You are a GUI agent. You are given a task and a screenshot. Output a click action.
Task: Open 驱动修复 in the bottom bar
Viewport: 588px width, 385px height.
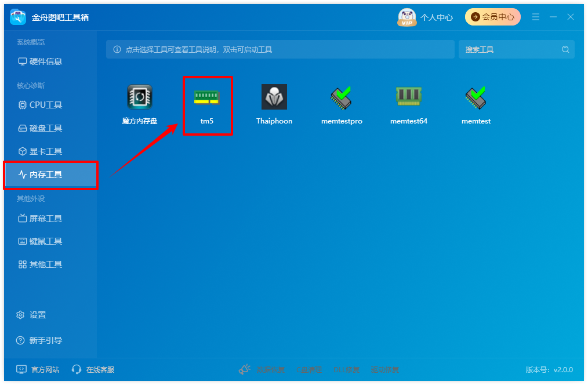pyautogui.click(x=384, y=369)
